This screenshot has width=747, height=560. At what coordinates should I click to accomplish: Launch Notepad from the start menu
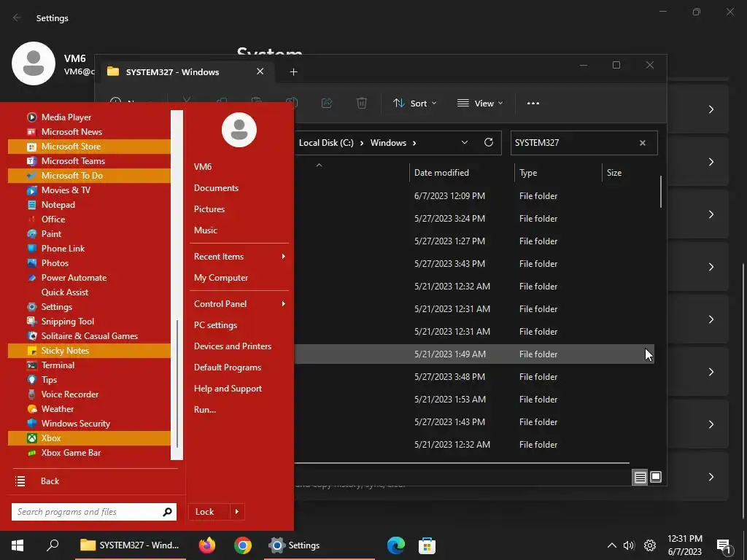[x=89, y=205]
